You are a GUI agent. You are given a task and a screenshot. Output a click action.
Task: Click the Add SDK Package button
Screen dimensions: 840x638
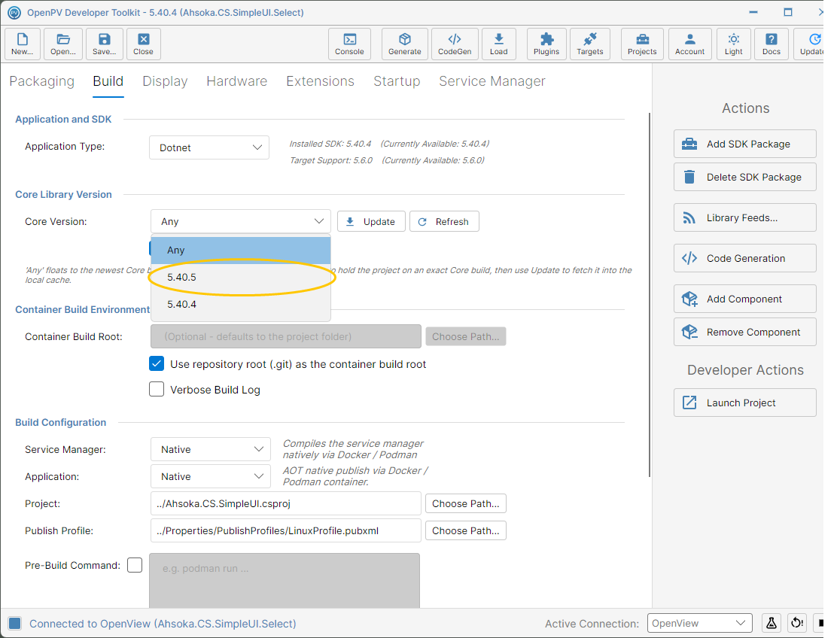point(744,144)
